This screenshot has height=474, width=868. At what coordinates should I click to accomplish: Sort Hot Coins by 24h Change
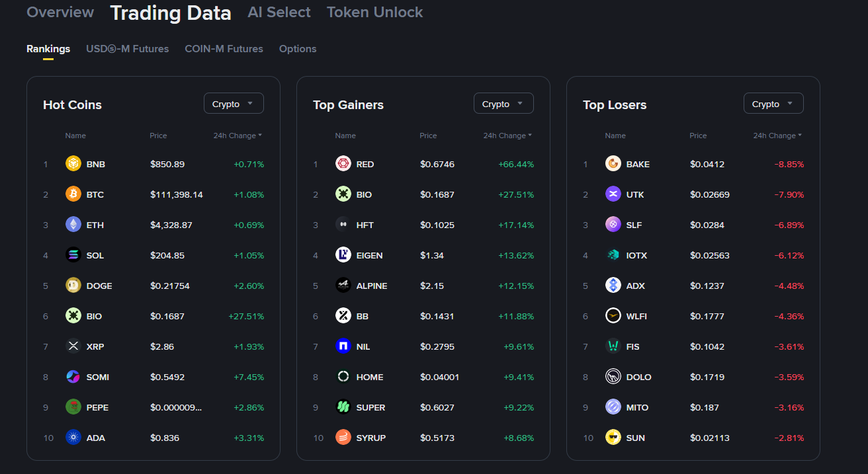coord(238,136)
